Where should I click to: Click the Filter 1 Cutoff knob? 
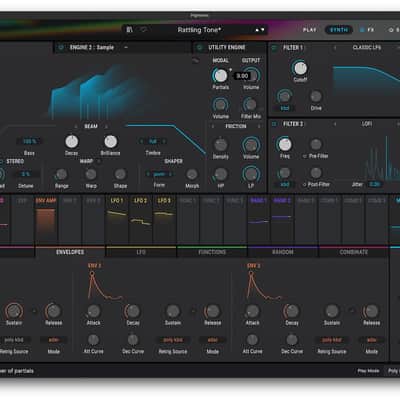click(x=300, y=68)
